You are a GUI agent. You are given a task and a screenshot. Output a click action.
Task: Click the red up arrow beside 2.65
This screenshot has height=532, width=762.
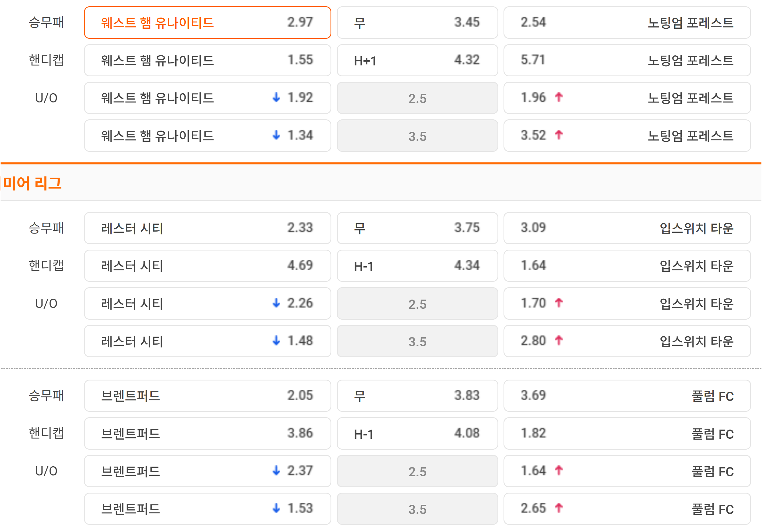click(559, 508)
